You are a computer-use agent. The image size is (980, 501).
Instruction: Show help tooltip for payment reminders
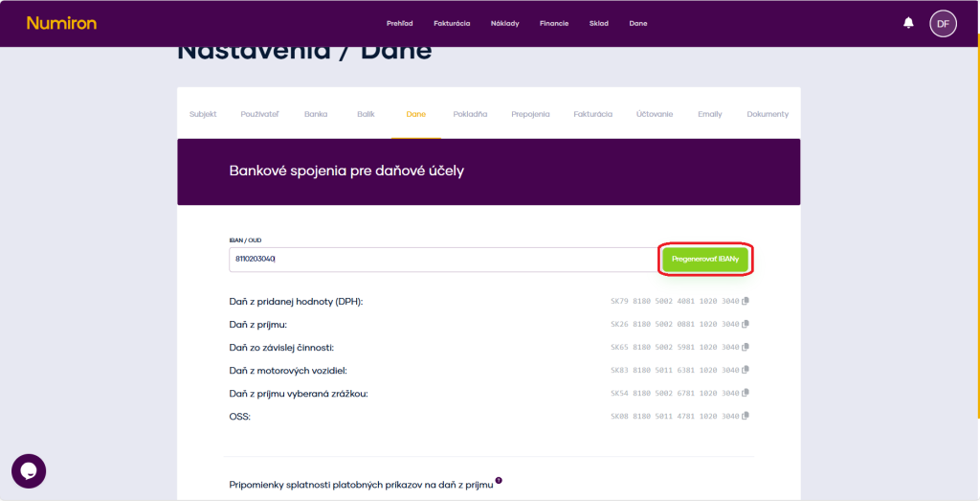coord(499,481)
